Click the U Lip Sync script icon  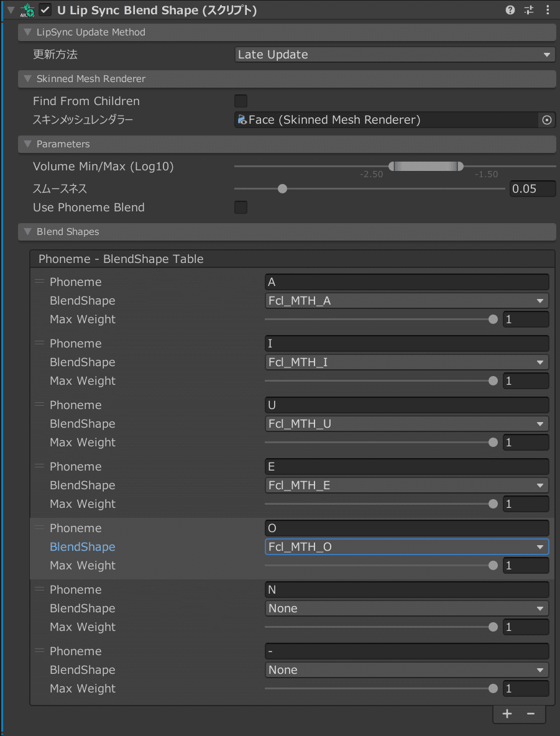tap(28, 11)
